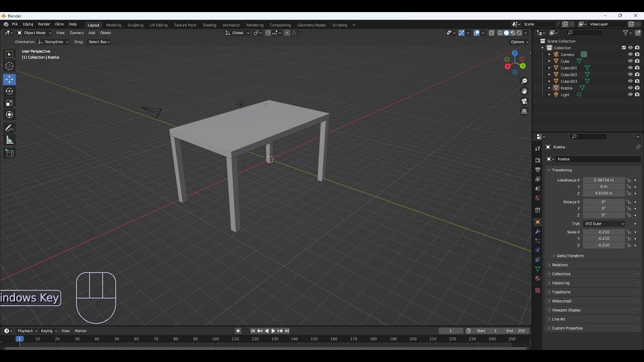Open the Render properties tab
Image resolution: width=644 pixels, height=362 pixels.
pos(537,160)
